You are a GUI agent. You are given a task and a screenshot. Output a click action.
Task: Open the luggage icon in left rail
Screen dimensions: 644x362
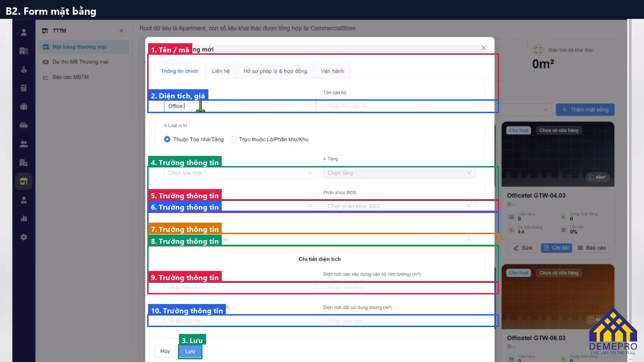click(24, 107)
